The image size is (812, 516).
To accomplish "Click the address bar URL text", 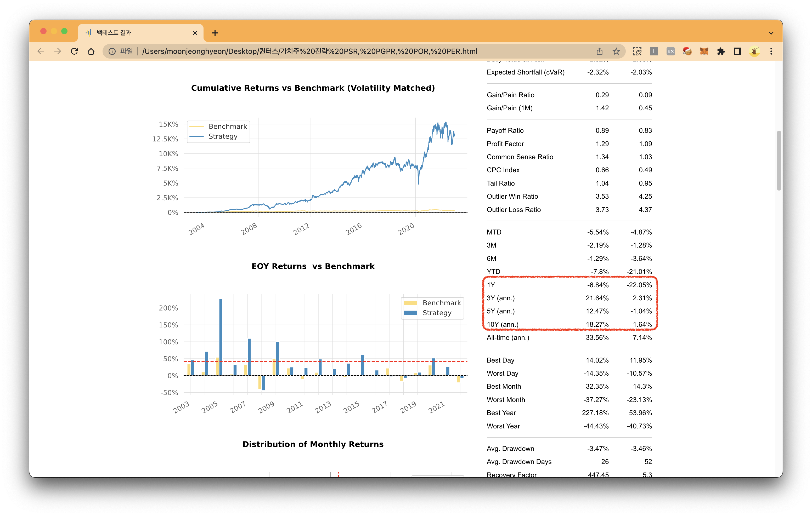I will click(x=309, y=51).
